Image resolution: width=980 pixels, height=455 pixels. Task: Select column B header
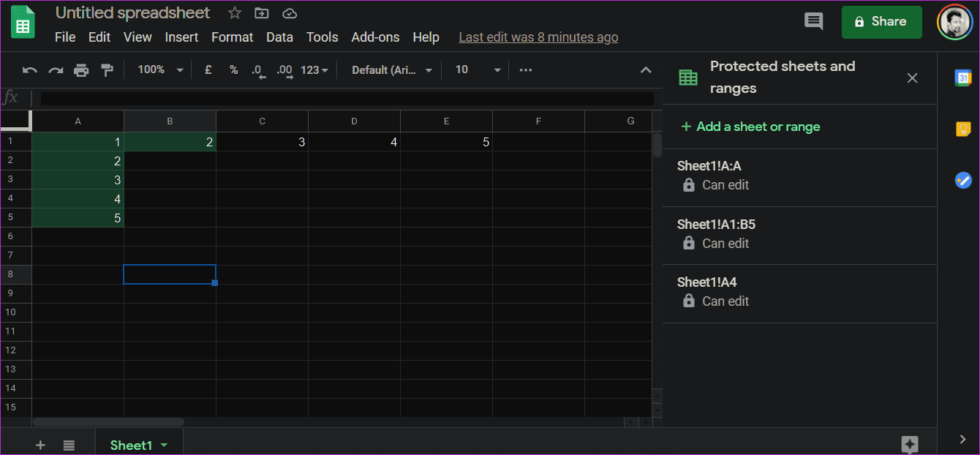[170, 121]
